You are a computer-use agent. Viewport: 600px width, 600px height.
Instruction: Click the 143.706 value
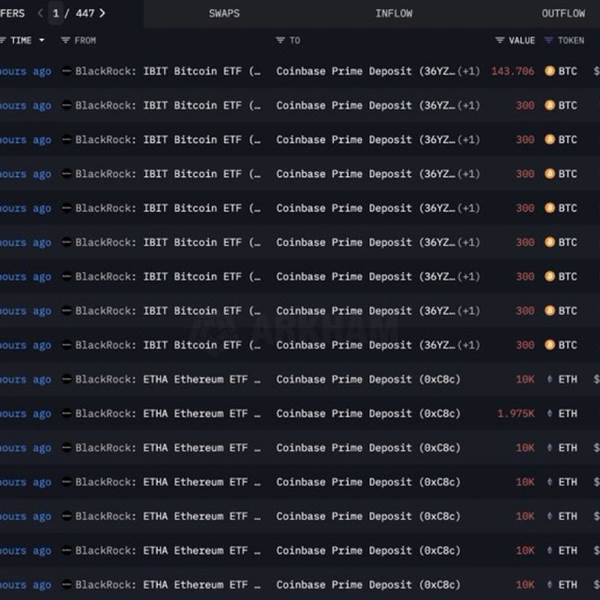[x=513, y=71]
